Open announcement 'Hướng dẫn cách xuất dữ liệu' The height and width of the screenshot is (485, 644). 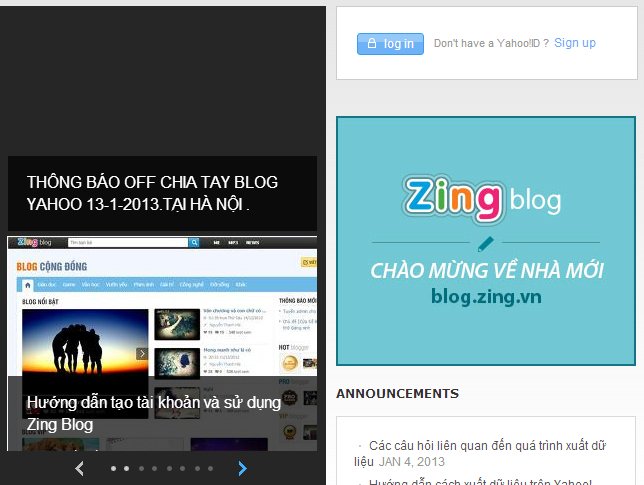coord(481,482)
